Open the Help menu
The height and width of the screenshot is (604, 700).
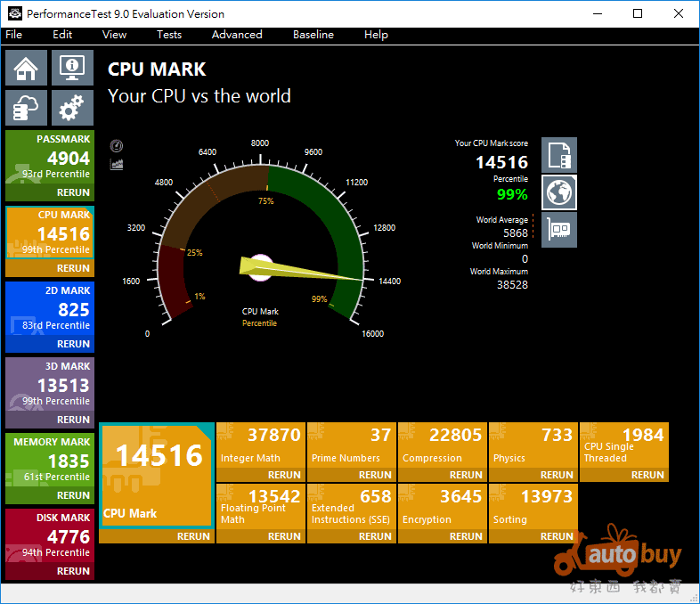[x=376, y=35]
